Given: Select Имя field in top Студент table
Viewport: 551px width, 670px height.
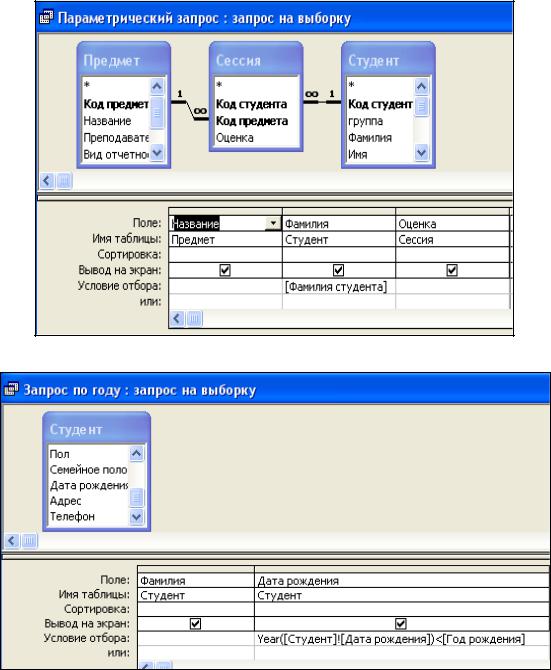Looking at the screenshot, I should point(358,154).
